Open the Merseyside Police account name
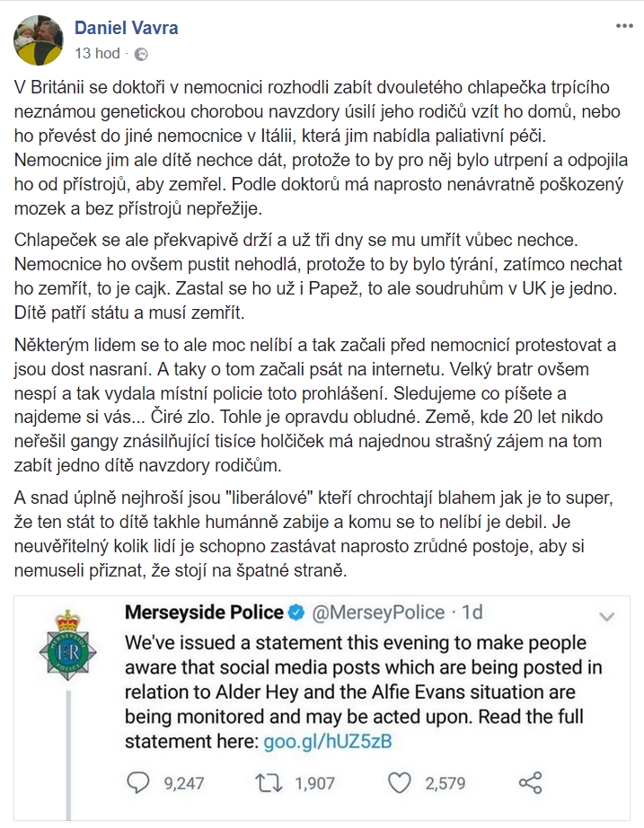Image resolution: width=644 pixels, height=828 pixels. (x=204, y=612)
